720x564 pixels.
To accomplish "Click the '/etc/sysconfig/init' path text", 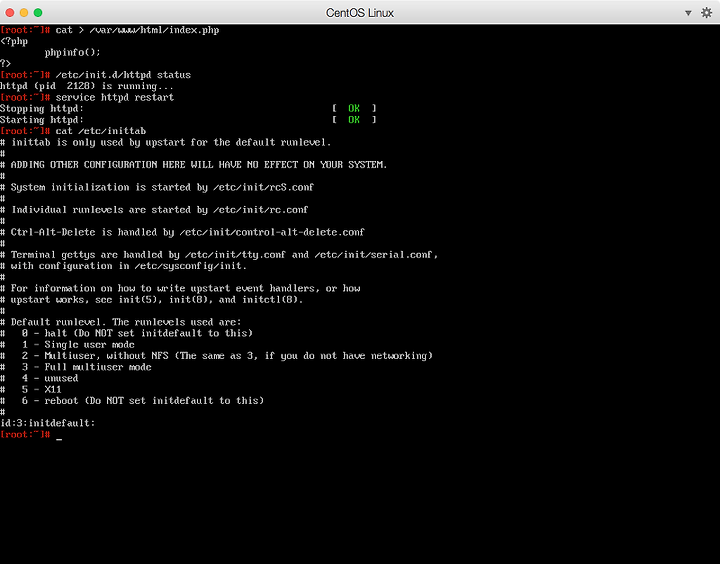I will pyautogui.click(x=190, y=266).
